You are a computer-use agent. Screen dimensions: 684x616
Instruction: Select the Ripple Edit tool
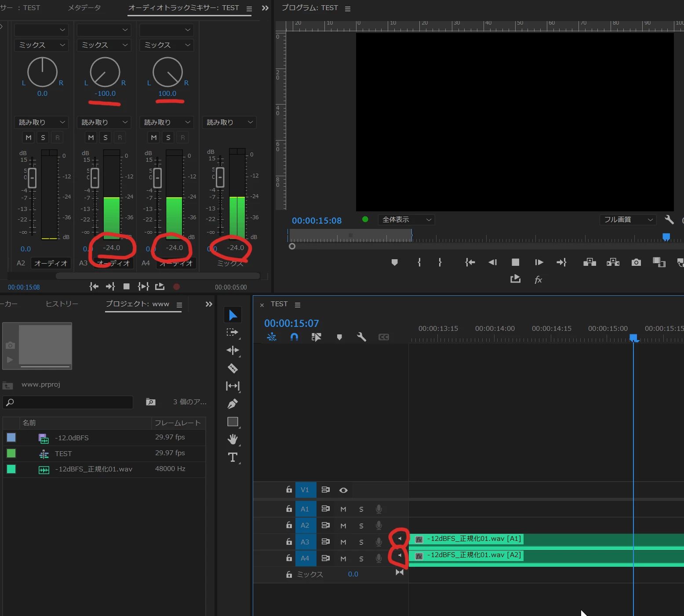[x=233, y=350]
